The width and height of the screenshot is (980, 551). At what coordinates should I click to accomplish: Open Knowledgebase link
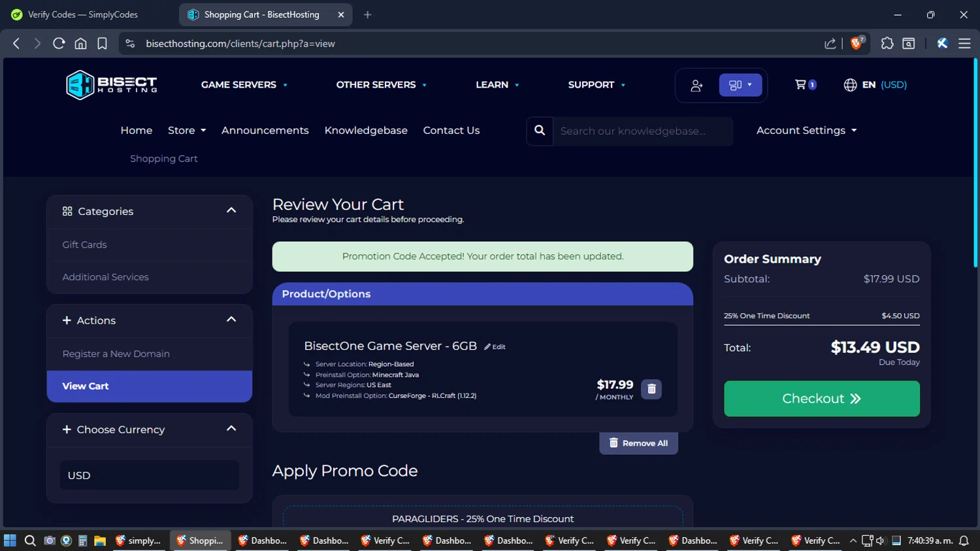(366, 130)
